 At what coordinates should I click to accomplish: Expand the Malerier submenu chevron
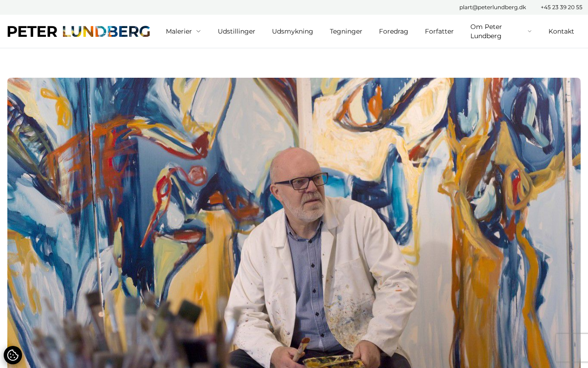click(x=198, y=31)
